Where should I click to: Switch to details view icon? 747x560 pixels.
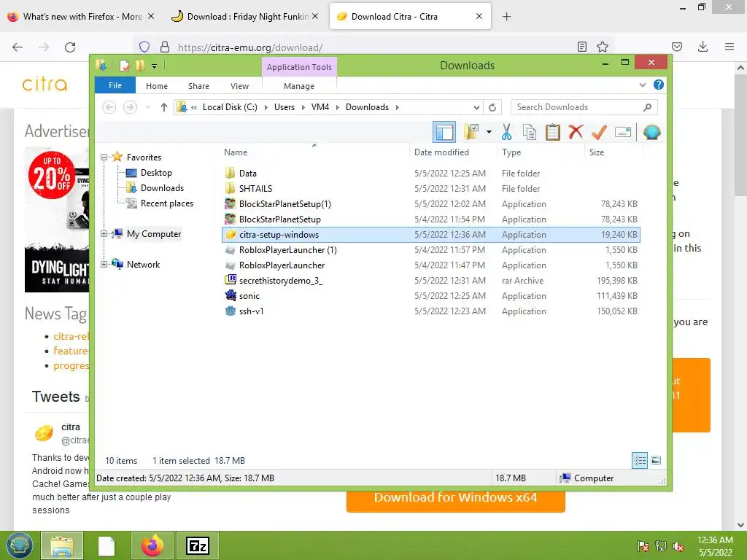pyautogui.click(x=640, y=461)
